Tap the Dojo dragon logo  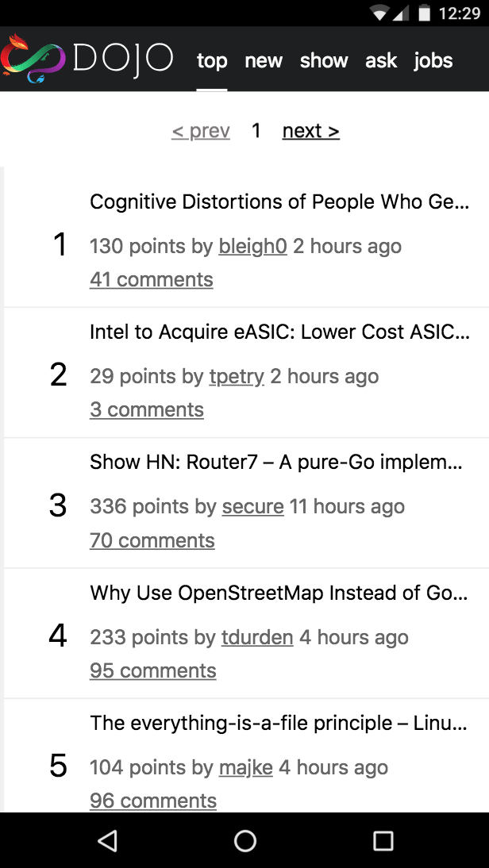pyautogui.click(x=33, y=59)
